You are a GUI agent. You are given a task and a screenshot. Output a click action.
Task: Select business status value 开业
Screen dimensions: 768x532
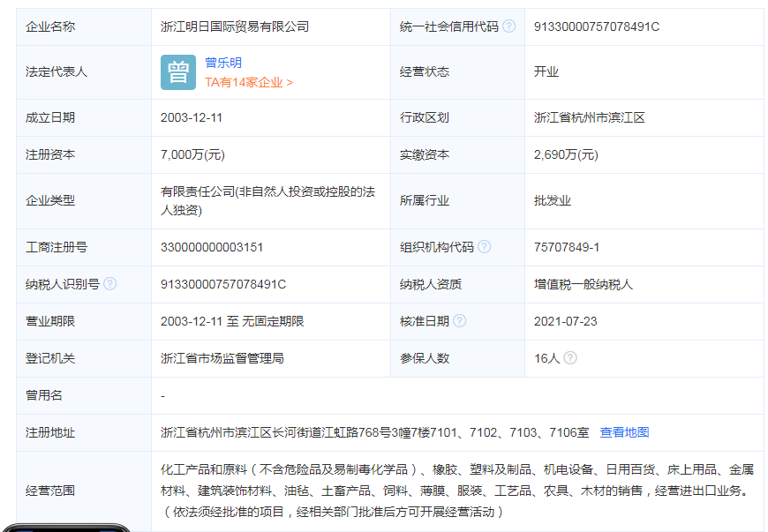click(x=546, y=72)
